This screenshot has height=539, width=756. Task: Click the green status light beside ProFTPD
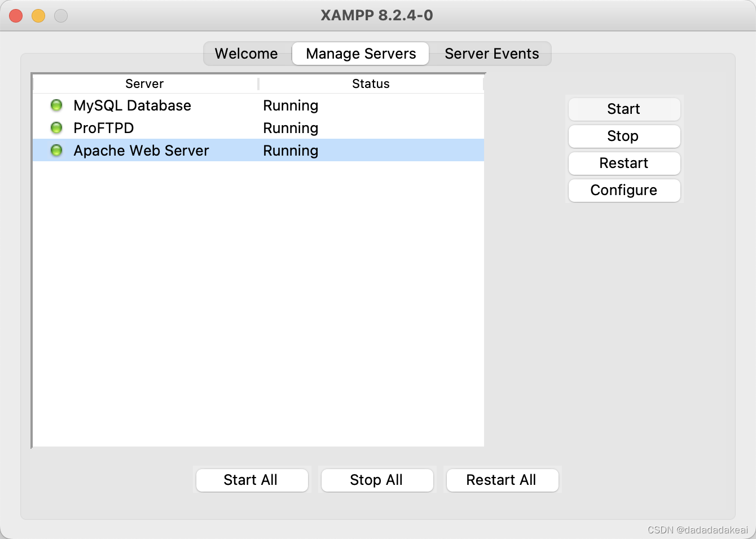pos(56,127)
